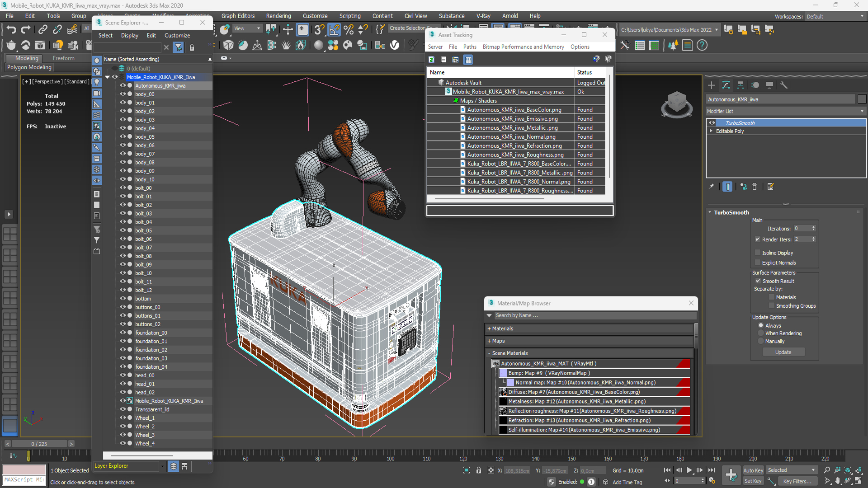This screenshot has height=488, width=868.
Task: Click Refresh icon in Asset Tracking
Action: pos(432,60)
